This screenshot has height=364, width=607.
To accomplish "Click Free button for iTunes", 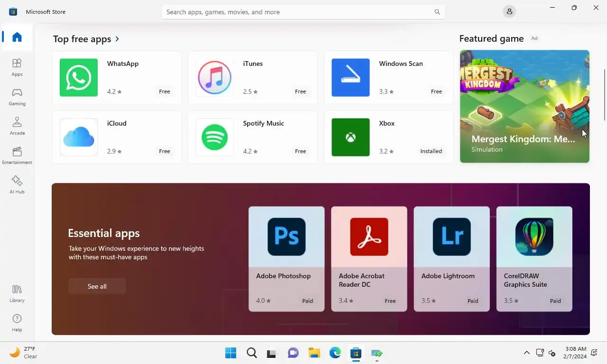I will coord(301,91).
